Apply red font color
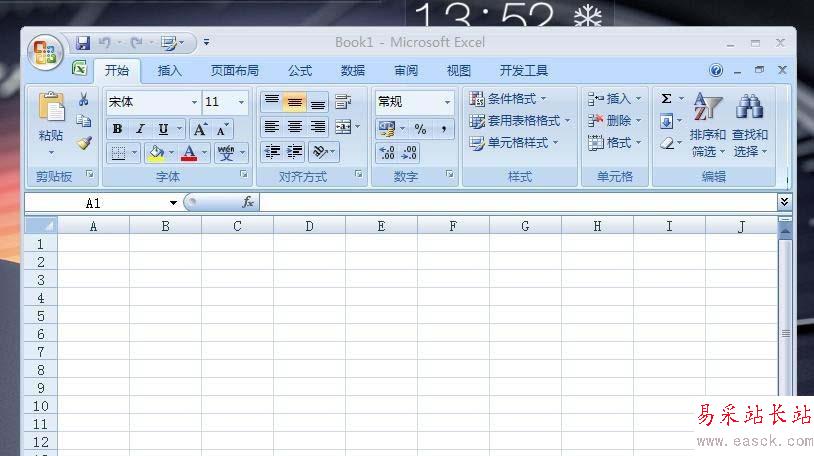This screenshot has width=814, height=456. [x=189, y=153]
